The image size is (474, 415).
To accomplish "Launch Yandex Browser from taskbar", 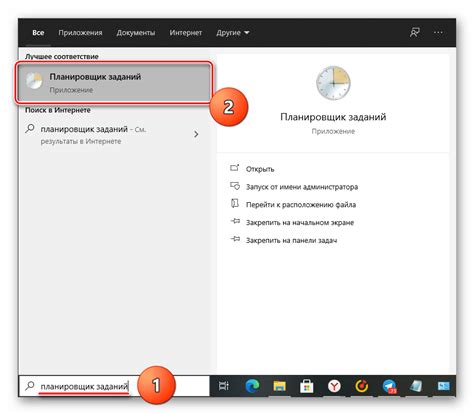I will click(x=334, y=386).
